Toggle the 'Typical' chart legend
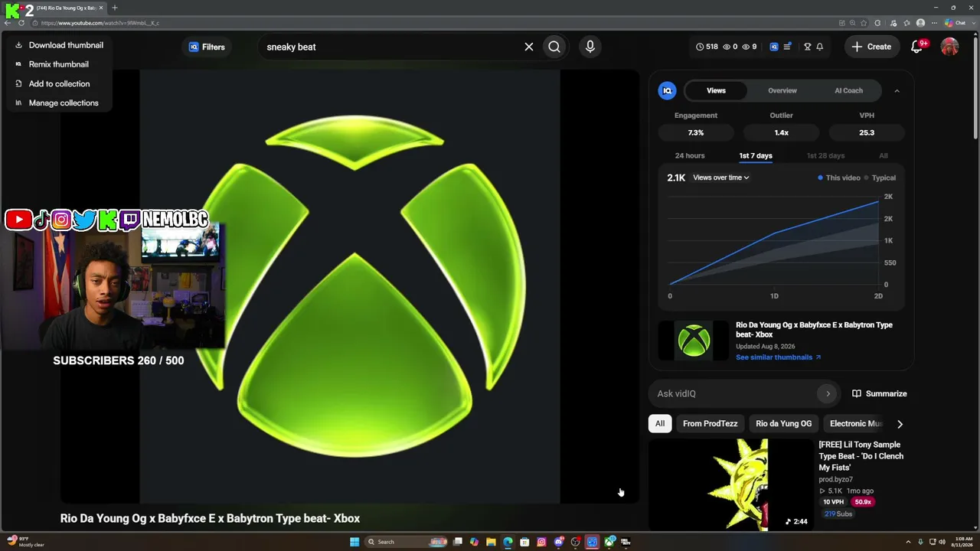 click(x=880, y=178)
